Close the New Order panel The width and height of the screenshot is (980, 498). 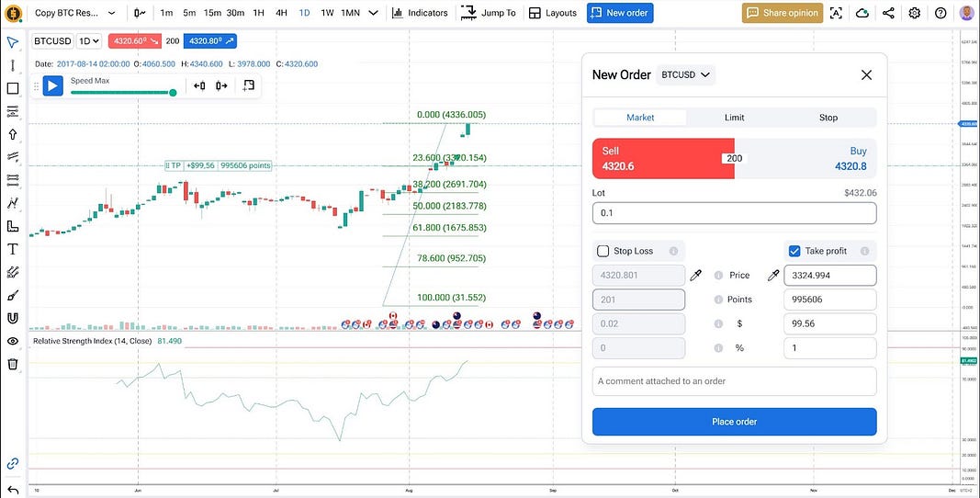pos(866,75)
